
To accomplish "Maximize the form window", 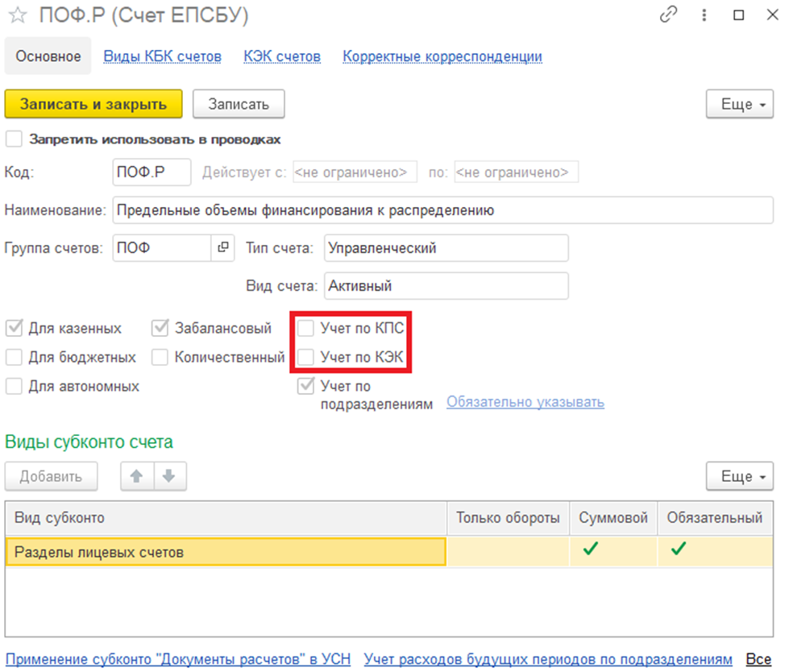I will tap(738, 15).
